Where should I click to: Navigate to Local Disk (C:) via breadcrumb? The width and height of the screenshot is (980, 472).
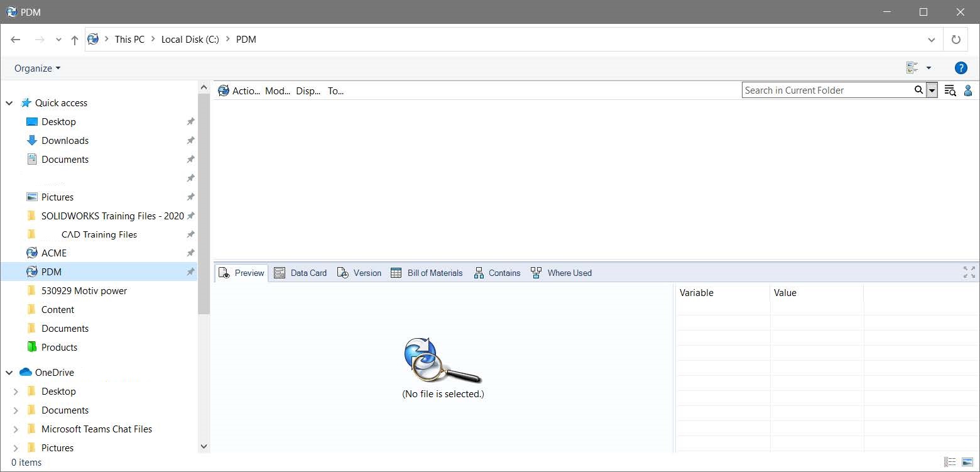(190, 39)
